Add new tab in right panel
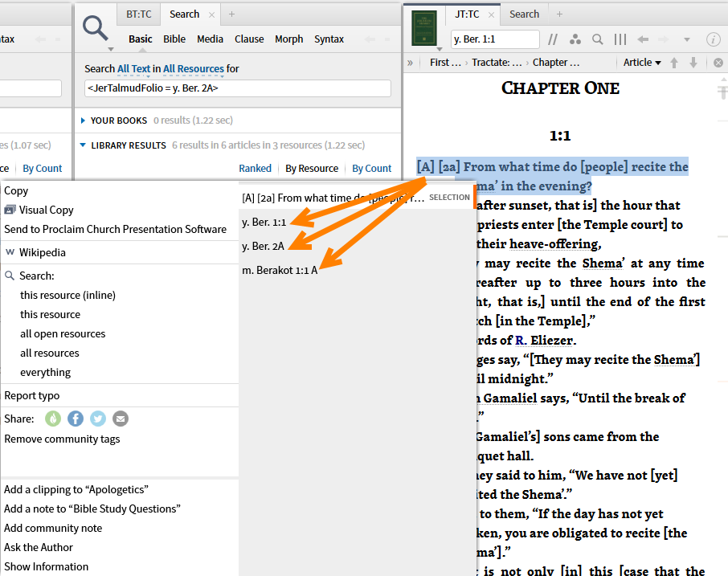The width and height of the screenshot is (728, 576). click(559, 14)
